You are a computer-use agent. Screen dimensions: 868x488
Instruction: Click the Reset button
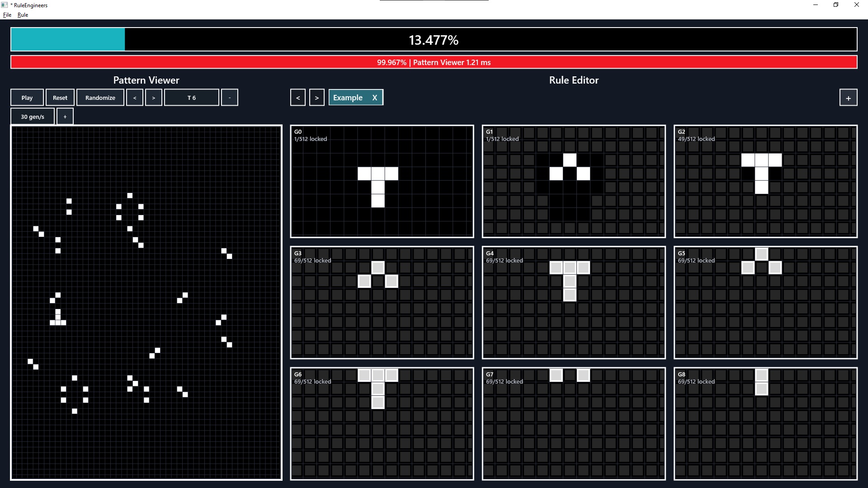pyautogui.click(x=60, y=98)
